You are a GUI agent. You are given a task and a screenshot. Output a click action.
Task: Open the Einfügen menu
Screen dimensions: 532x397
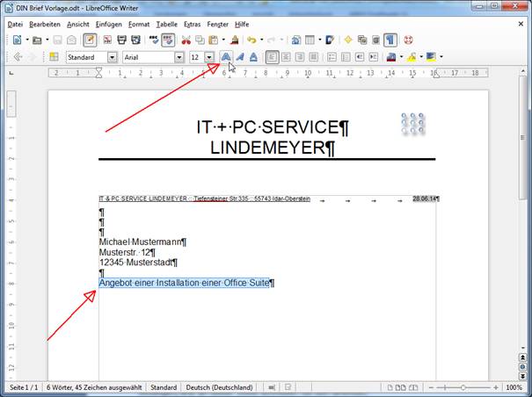click(109, 25)
